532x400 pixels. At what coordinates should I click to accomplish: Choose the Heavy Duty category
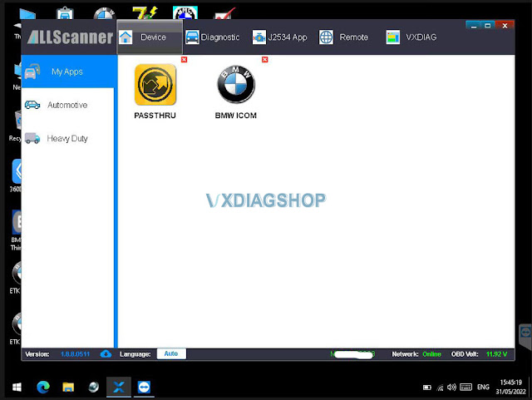(67, 138)
